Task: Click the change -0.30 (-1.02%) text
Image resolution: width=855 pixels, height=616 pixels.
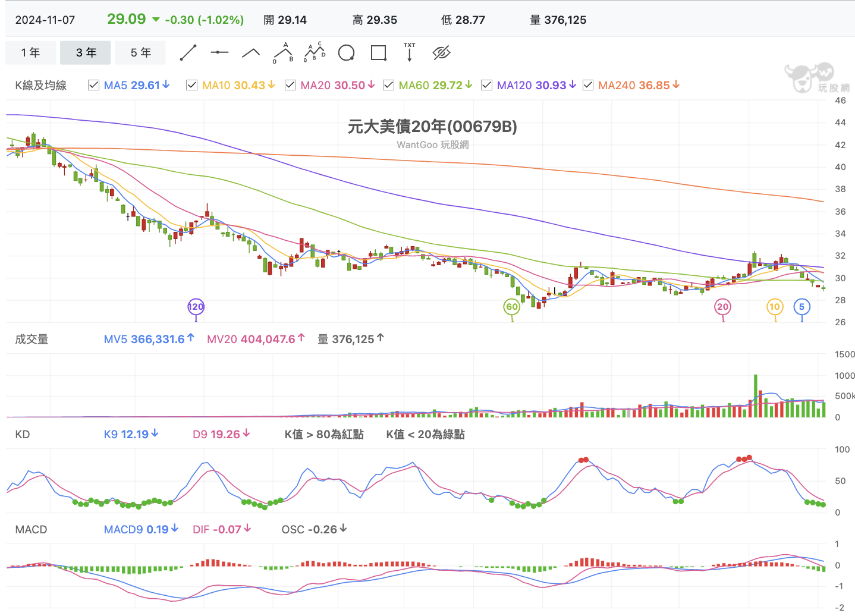Action: (204, 20)
